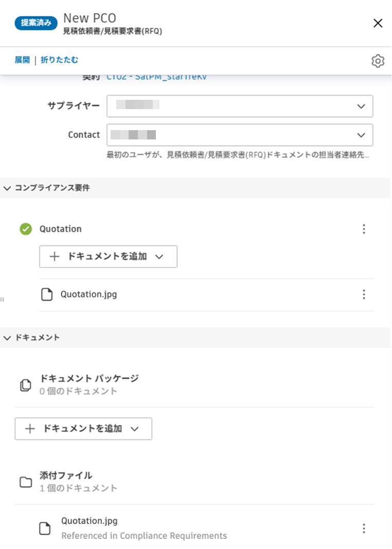Open the kebab menu for Quotation.jpg compliance file
Image resolution: width=392 pixels, height=549 pixels.
tap(364, 294)
